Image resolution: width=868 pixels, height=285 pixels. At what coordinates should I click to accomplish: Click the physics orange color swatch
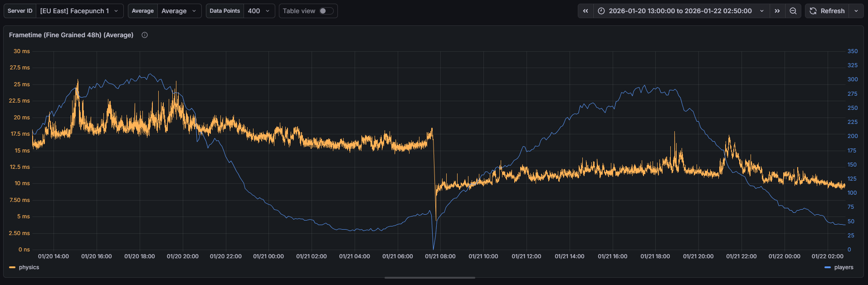[12, 268]
